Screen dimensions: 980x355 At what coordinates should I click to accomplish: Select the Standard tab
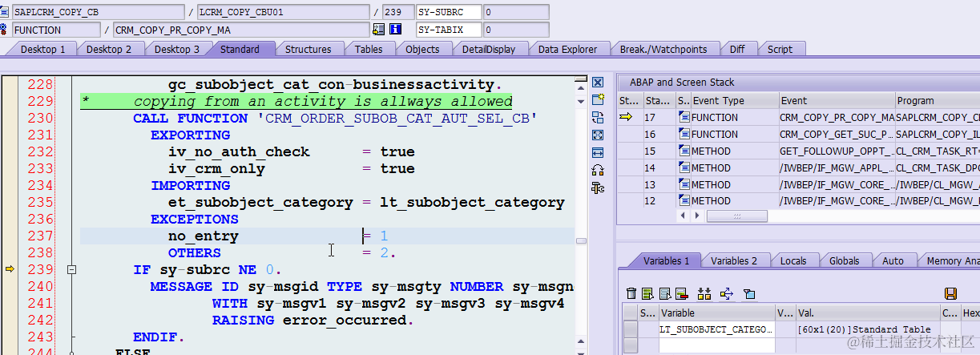(x=240, y=49)
